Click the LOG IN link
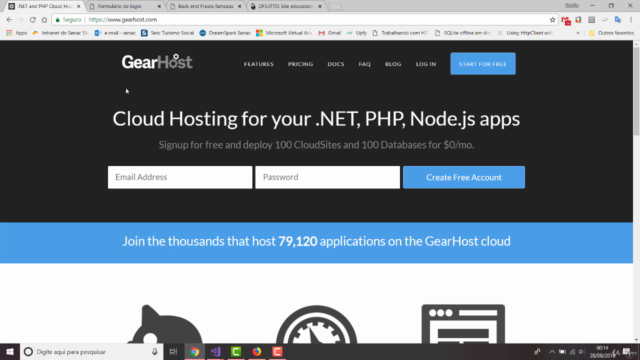This screenshot has width=640, height=360. click(426, 64)
